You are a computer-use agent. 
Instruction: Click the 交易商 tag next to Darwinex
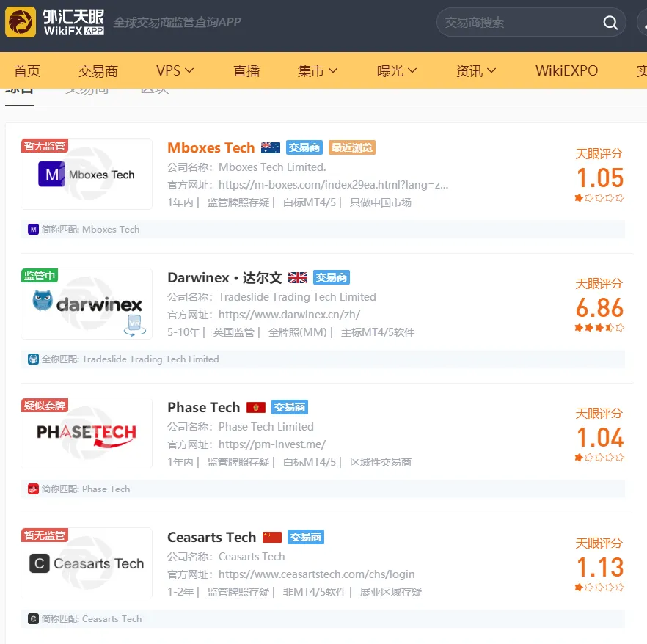332,278
